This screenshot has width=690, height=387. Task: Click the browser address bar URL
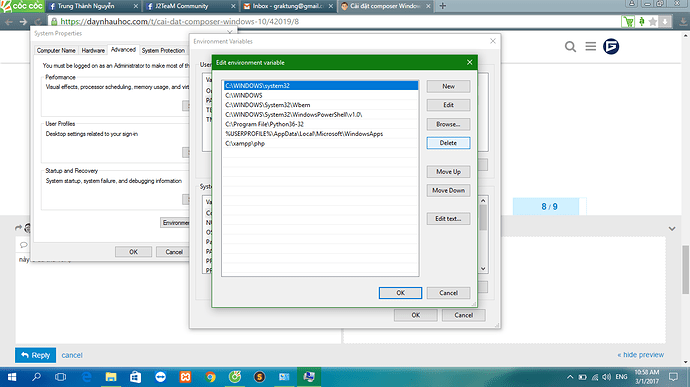pos(180,22)
